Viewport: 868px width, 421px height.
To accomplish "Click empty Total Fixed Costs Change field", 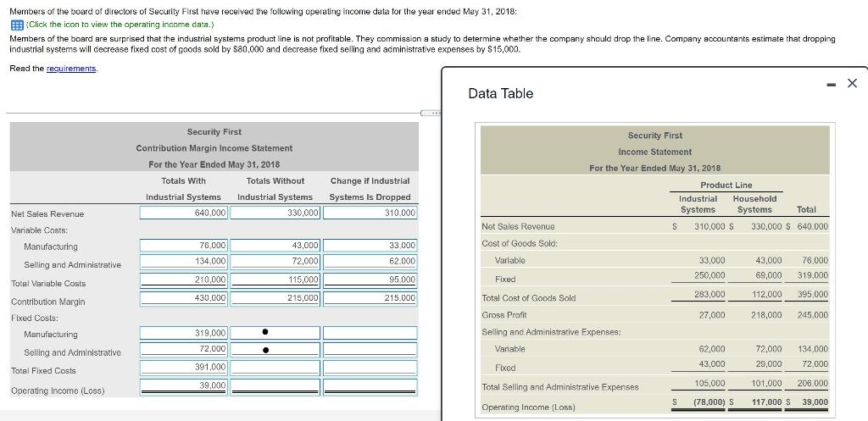I will [370, 368].
